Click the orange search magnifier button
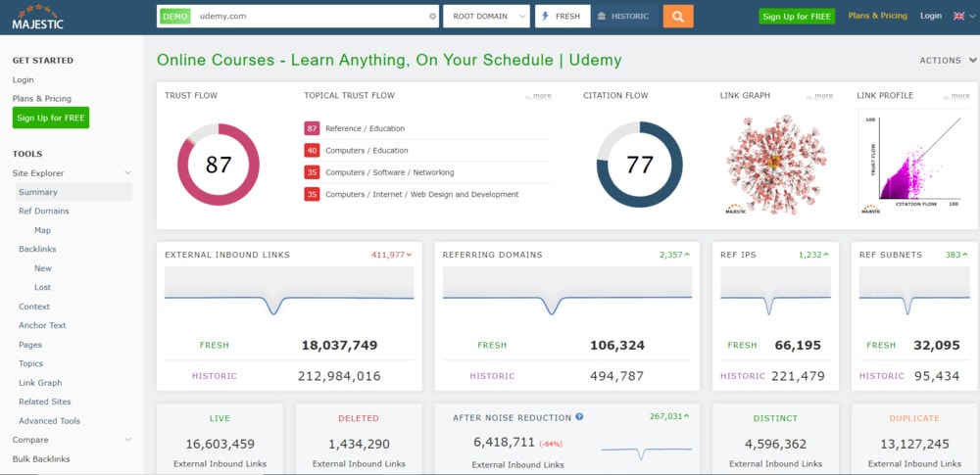The image size is (980, 475). tap(678, 17)
